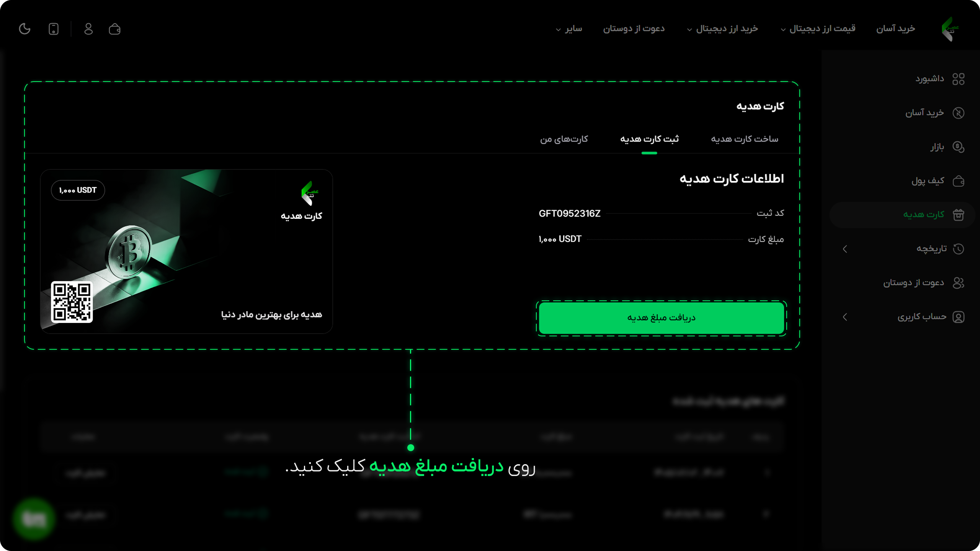Switch to کارت‌های من tab
Screen dimensions: 980x551
564,139
